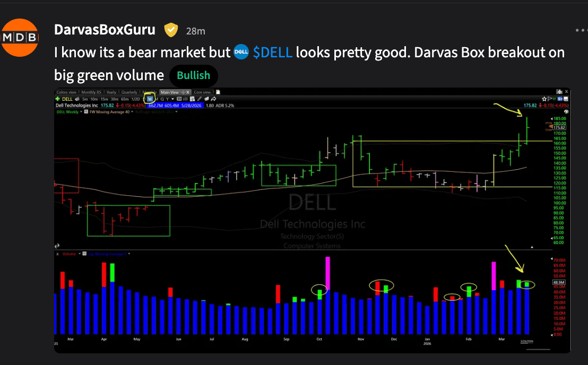Click the layout grid icon top right
The width and height of the screenshot is (588, 365).
[x=559, y=91]
